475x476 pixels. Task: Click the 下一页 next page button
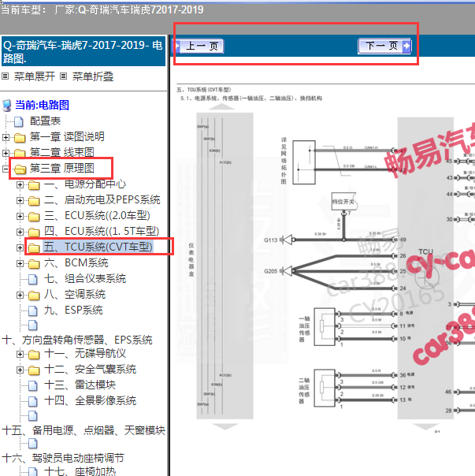click(384, 46)
